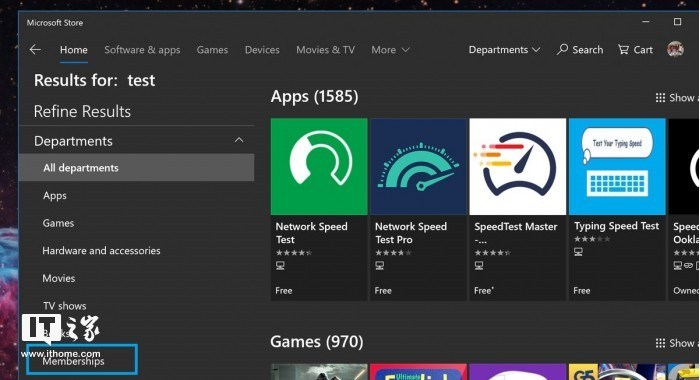
Task: Open the Games tab in navigation
Action: pos(212,50)
